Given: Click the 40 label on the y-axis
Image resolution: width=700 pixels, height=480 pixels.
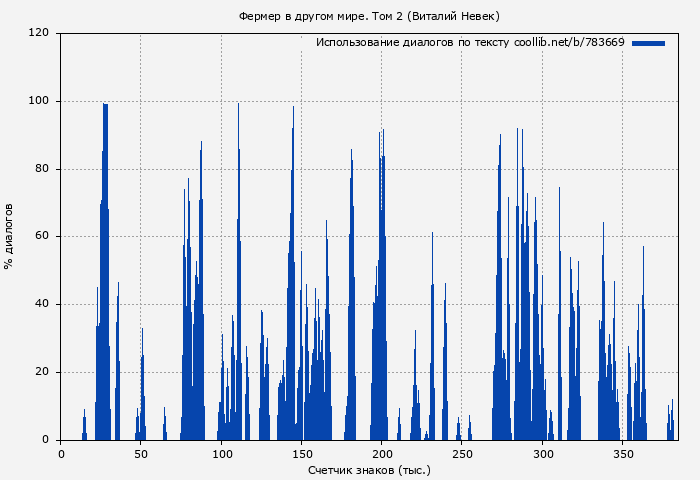Looking at the screenshot, I should tap(42, 305).
